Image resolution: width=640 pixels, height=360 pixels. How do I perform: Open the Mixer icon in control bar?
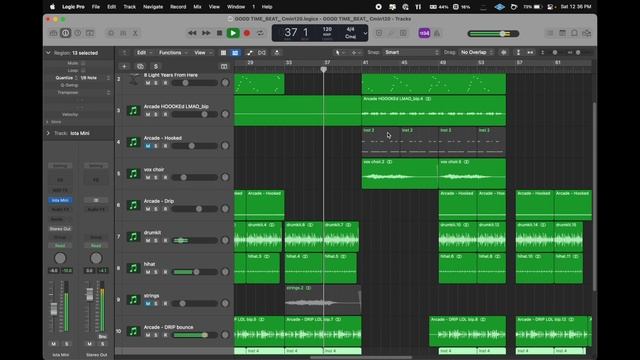pyautogui.click(x=123, y=33)
